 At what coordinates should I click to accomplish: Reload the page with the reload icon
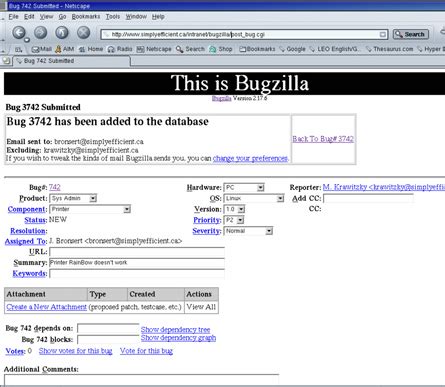(x=62, y=33)
